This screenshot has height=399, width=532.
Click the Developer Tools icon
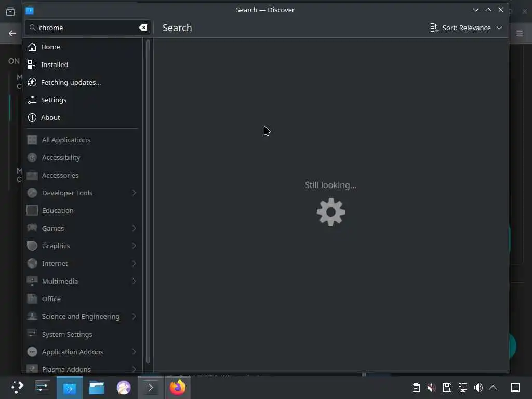32,193
